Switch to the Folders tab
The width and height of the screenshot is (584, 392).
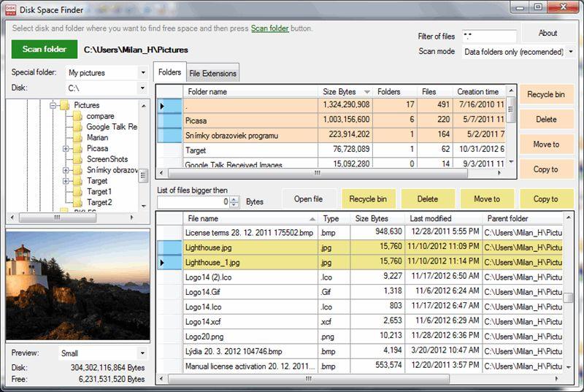170,72
